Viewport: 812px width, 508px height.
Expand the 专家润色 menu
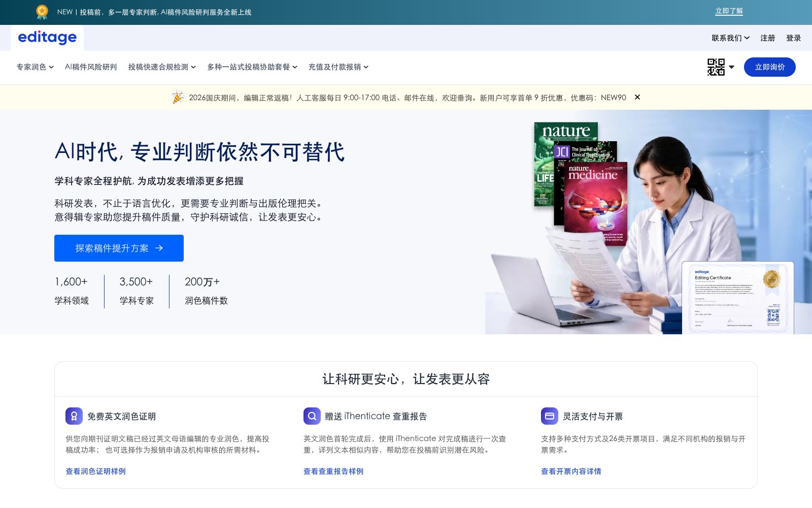(x=35, y=67)
